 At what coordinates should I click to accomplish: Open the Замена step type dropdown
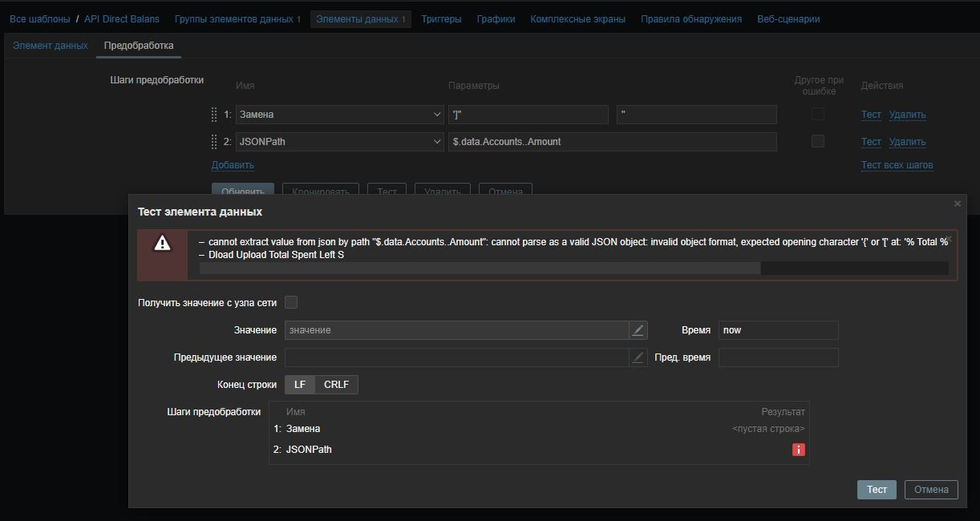(339, 115)
